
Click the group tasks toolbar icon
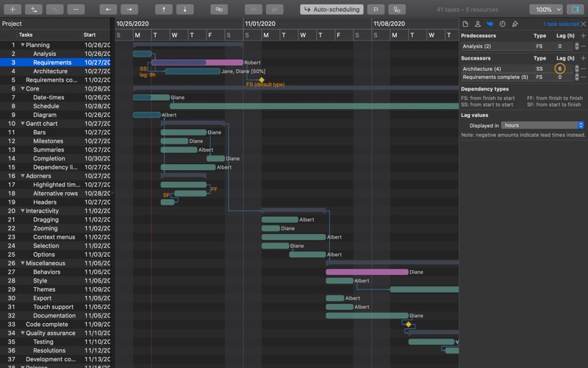[x=219, y=10]
